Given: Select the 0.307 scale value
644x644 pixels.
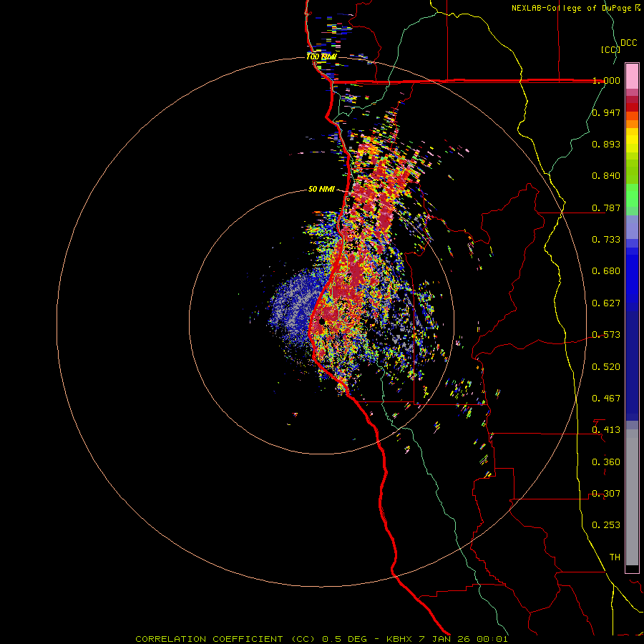Looking at the screenshot, I should [606, 494].
